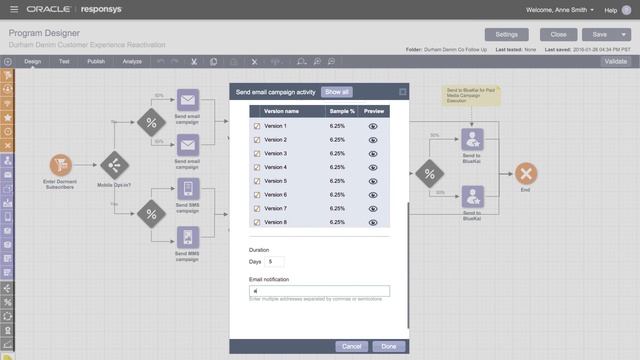The image size is (640, 360).
Task: Select the orange X end icon in palette
Action: [x=7, y=145]
